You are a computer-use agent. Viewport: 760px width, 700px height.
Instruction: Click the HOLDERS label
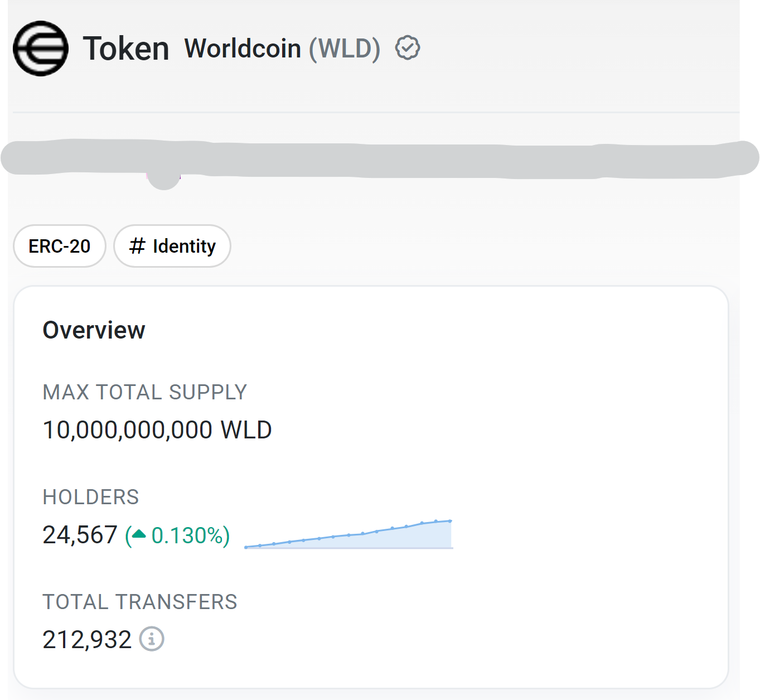pos(91,497)
